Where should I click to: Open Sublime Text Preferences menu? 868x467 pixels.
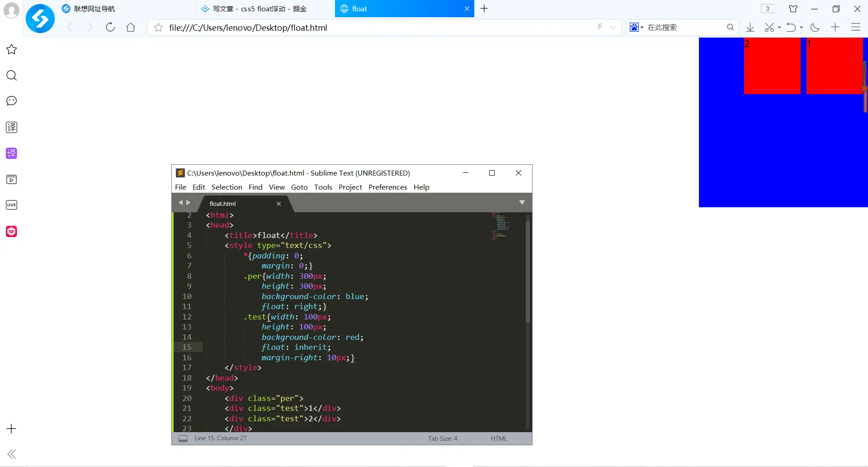coord(388,187)
